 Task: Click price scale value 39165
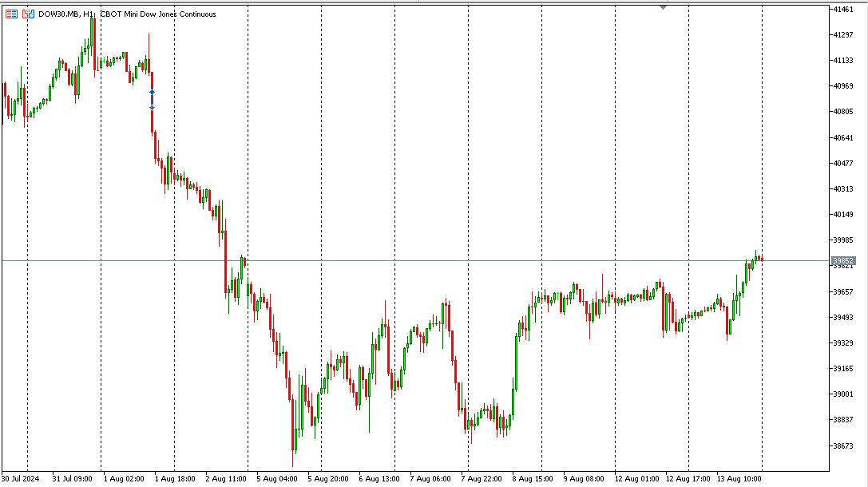843,368
